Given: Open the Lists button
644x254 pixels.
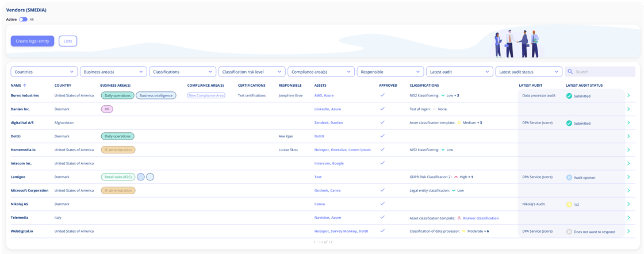Looking at the screenshot, I should (x=68, y=41).
